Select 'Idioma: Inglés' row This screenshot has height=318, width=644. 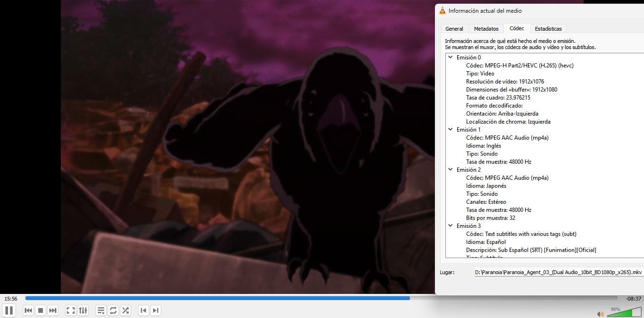[x=484, y=146]
